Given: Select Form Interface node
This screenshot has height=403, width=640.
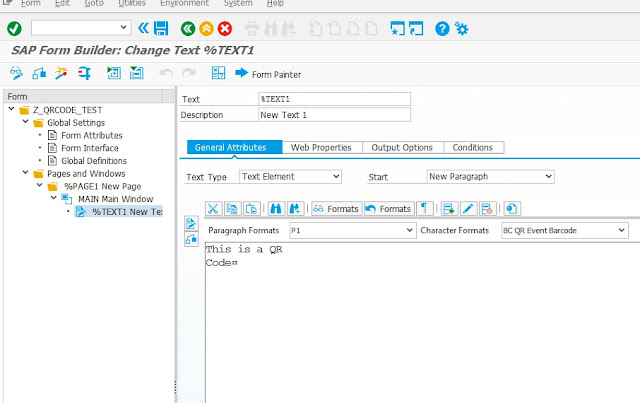Looking at the screenshot, I should [89, 148].
